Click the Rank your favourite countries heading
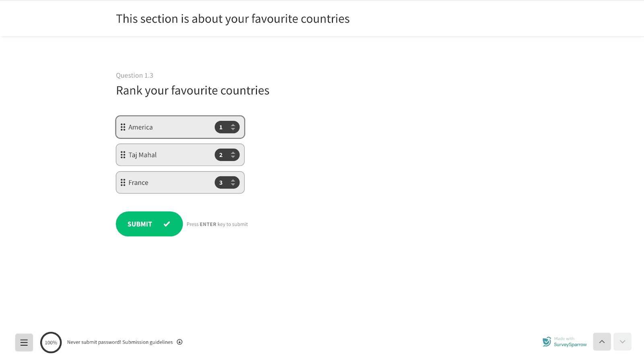 coord(192,90)
